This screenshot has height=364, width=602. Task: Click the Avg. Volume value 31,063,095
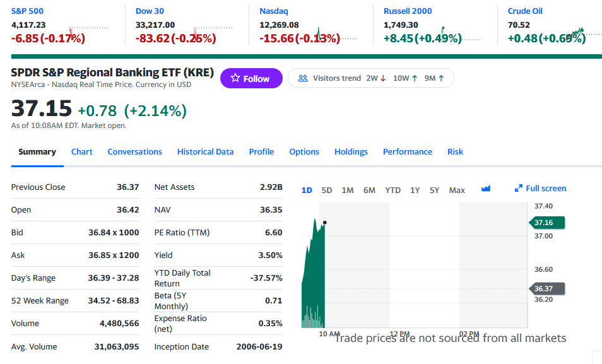pos(117,347)
